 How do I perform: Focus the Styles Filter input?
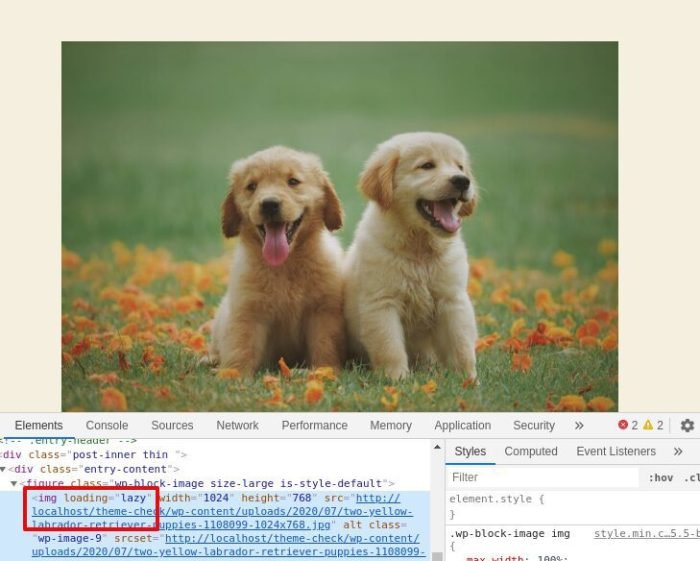(542, 478)
